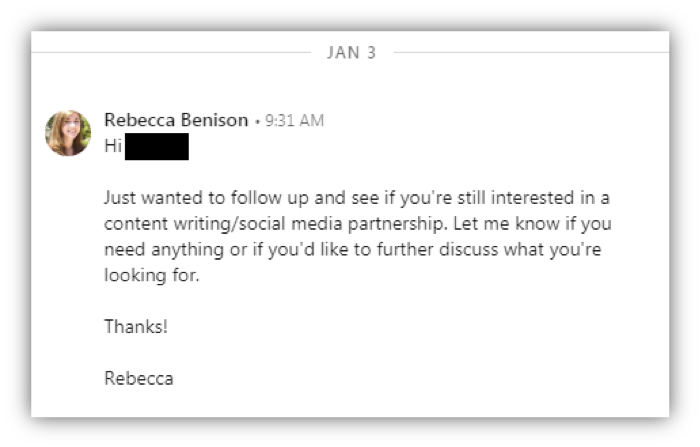Click the JAN 3 date divider label
Image resolution: width=700 pixels, height=447 pixels.
(x=352, y=53)
